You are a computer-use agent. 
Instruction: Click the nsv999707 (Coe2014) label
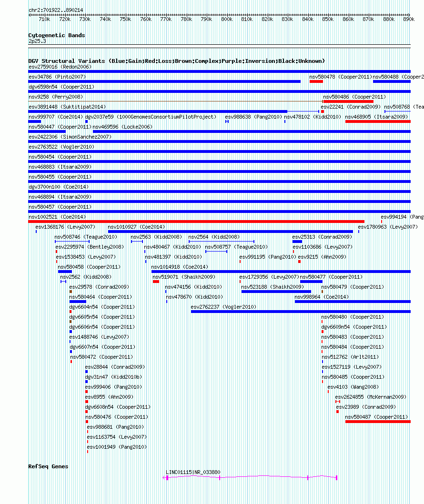click(x=56, y=117)
